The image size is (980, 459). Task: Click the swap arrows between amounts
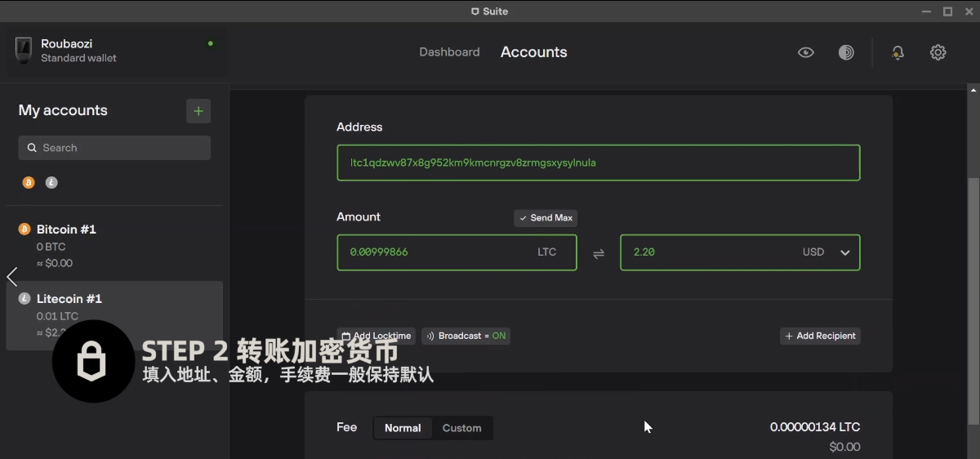click(599, 253)
